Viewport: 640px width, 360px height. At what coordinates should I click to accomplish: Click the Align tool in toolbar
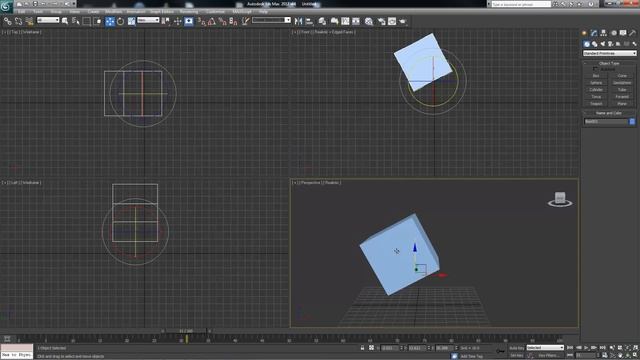tap(309, 21)
